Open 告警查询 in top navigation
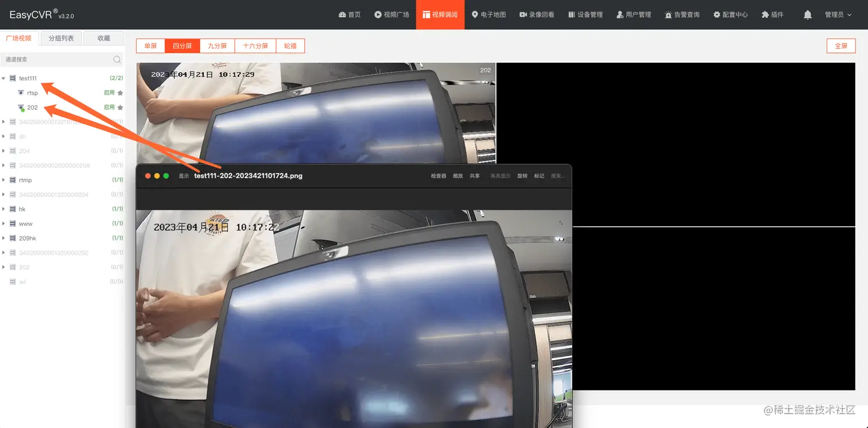The width and height of the screenshot is (868, 428). pyautogui.click(x=682, y=14)
